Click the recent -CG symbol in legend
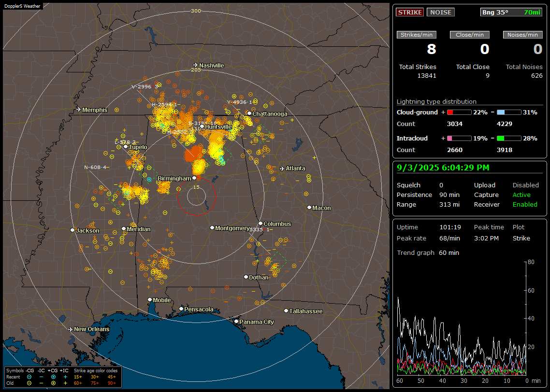Viewport: 550px width, 392px height. [29, 377]
